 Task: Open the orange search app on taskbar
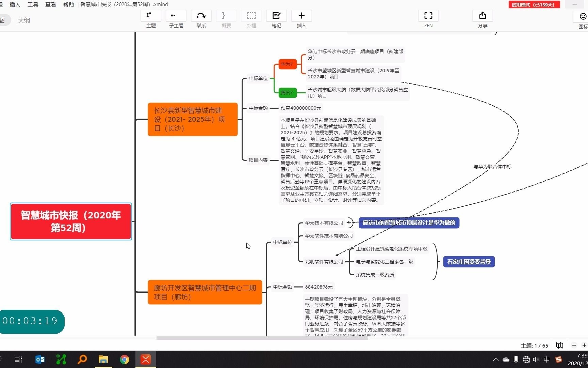pos(82,359)
